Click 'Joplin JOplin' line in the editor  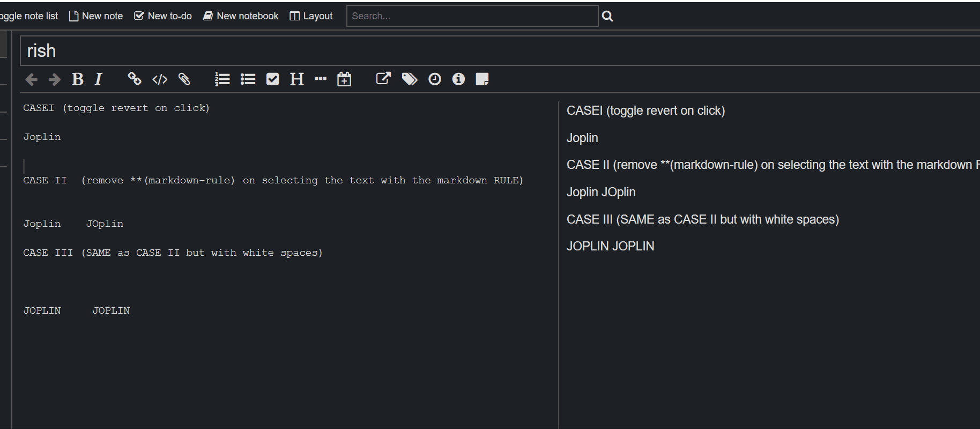point(73,224)
